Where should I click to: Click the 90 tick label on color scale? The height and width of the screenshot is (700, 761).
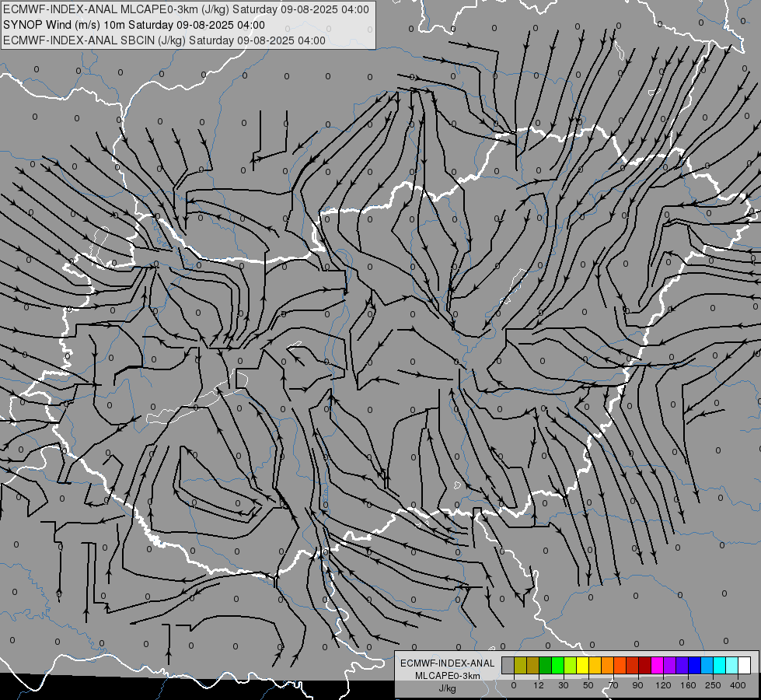637,685
